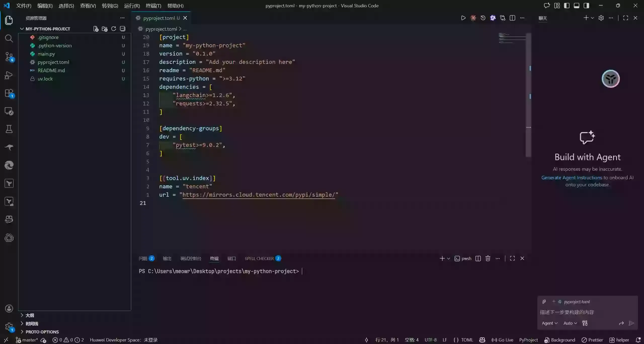Click Go Live in status bar
The image size is (644, 344).
click(x=502, y=340)
